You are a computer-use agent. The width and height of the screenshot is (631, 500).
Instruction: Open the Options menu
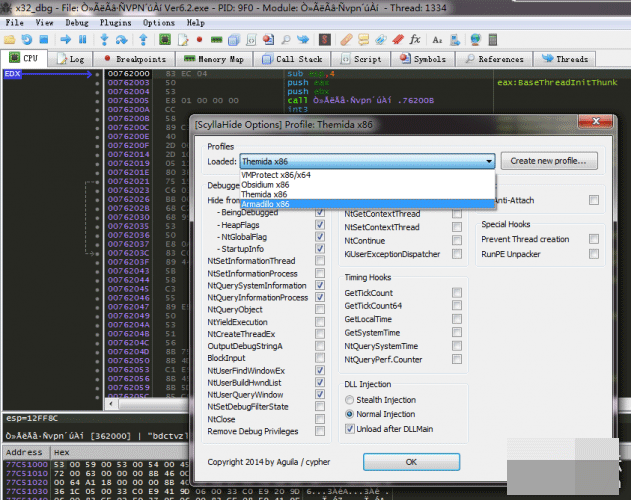pos(159,23)
